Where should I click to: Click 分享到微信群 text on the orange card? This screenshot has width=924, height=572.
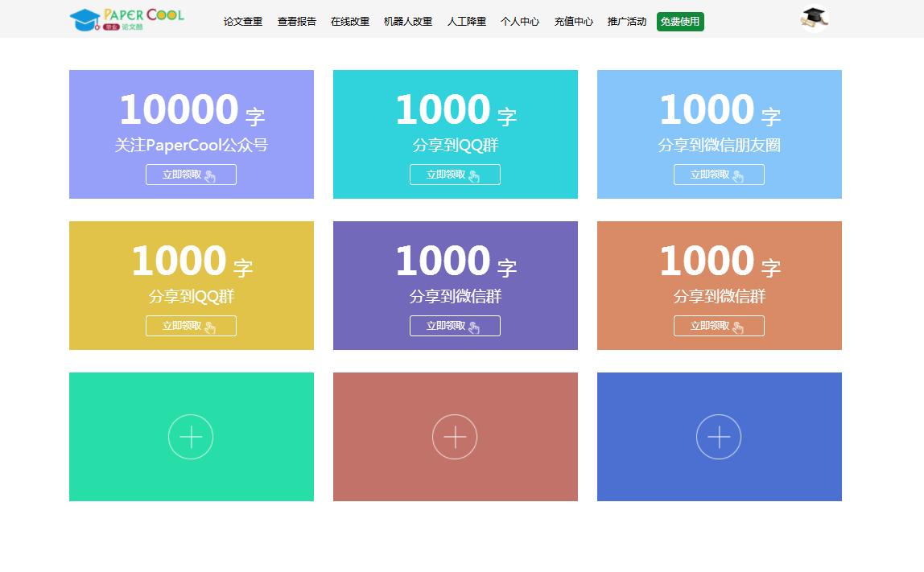[x=719, y=296]
